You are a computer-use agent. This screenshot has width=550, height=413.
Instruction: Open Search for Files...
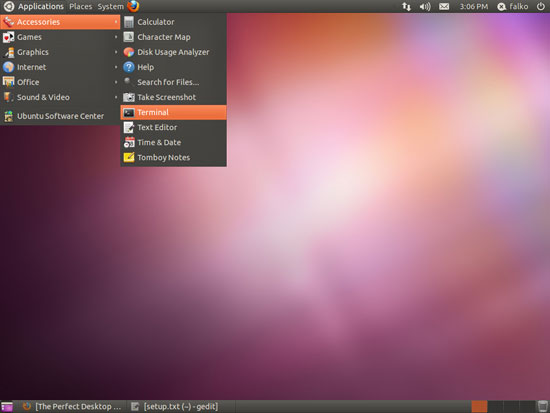click(x=174, y=82)
